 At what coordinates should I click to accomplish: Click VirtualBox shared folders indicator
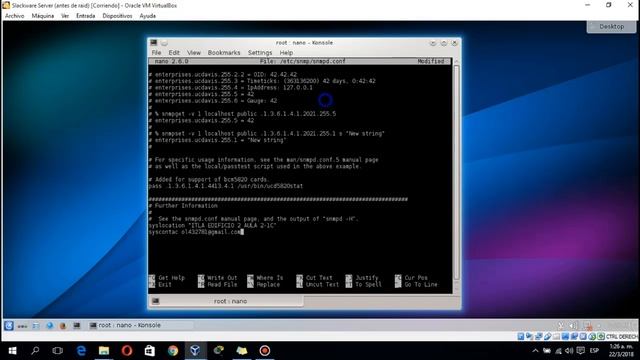pyautogui.click(x=556, y=336)
